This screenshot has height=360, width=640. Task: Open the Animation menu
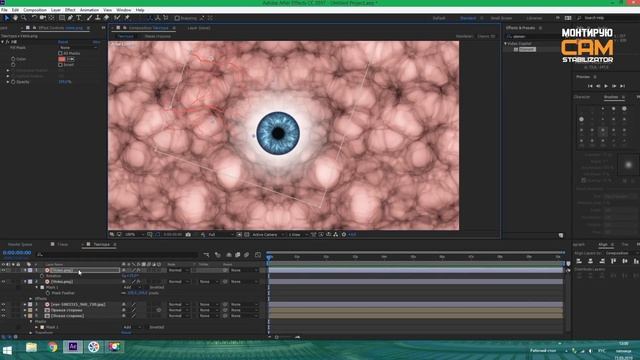89,10
